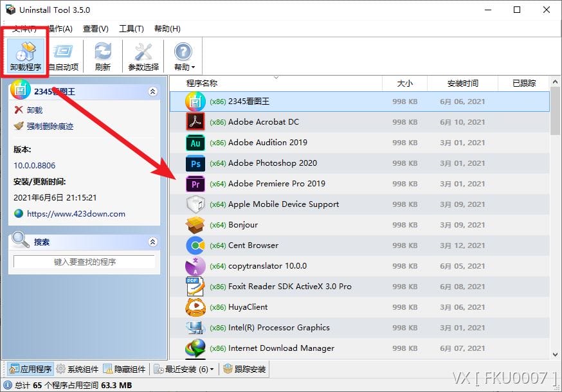562x392 pixels.
Task: Open the 帮助 help toolbar dropdown
Action: click(185, 57)
